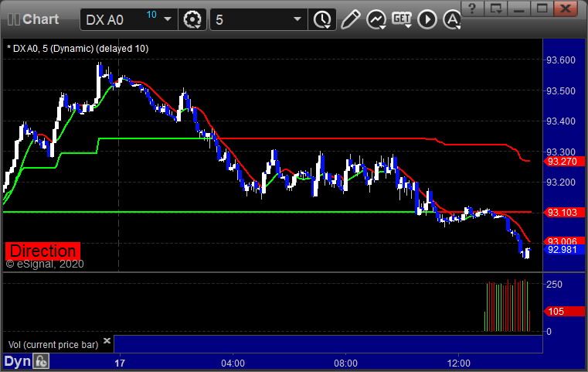Close the Vol study panel X
Screen dimensions: 588x372
107,340
